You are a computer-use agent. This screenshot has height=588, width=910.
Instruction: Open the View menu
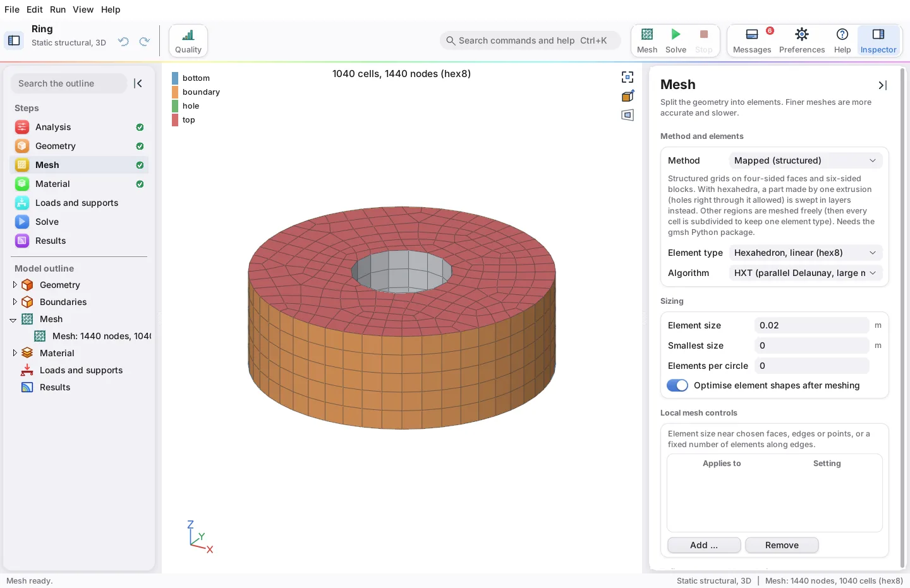[83, 9]
